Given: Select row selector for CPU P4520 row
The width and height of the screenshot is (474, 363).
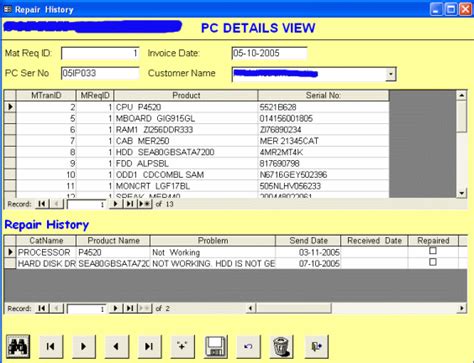Looking at the screenshot, I should pos(10,107).
